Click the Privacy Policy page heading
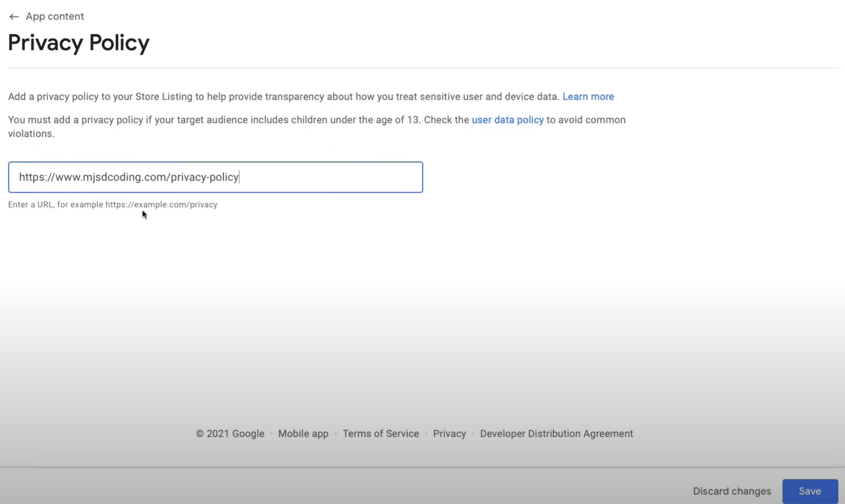This screenshot has width=845, height=504. pyautogui.click(x=79, y=43)
